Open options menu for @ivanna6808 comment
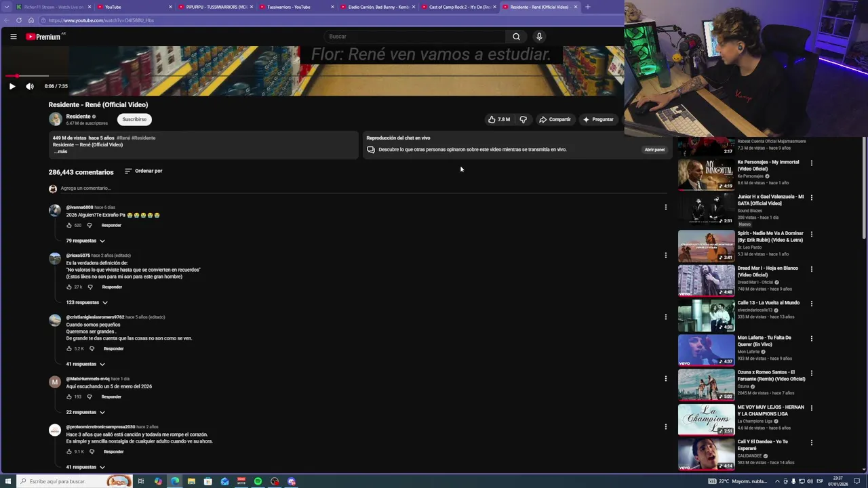The height and width of the screenshot is (488, 868). point(665,207)
